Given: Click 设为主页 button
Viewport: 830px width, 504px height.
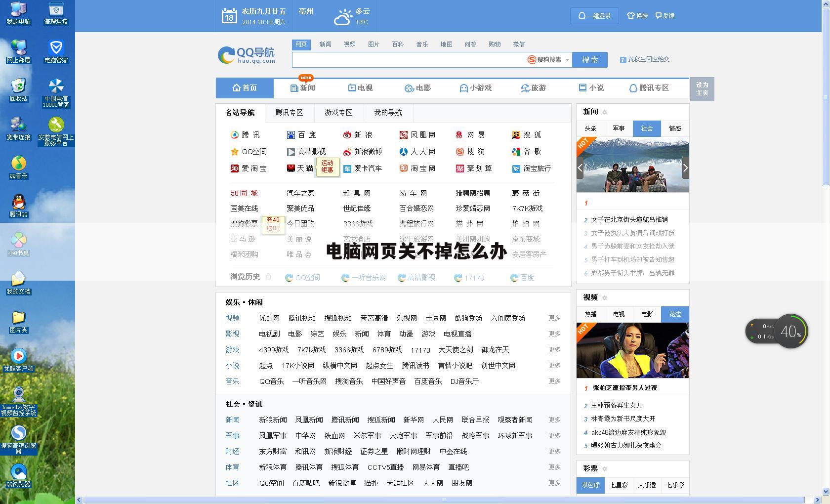Looking at the screenshot, I should 702,89.
